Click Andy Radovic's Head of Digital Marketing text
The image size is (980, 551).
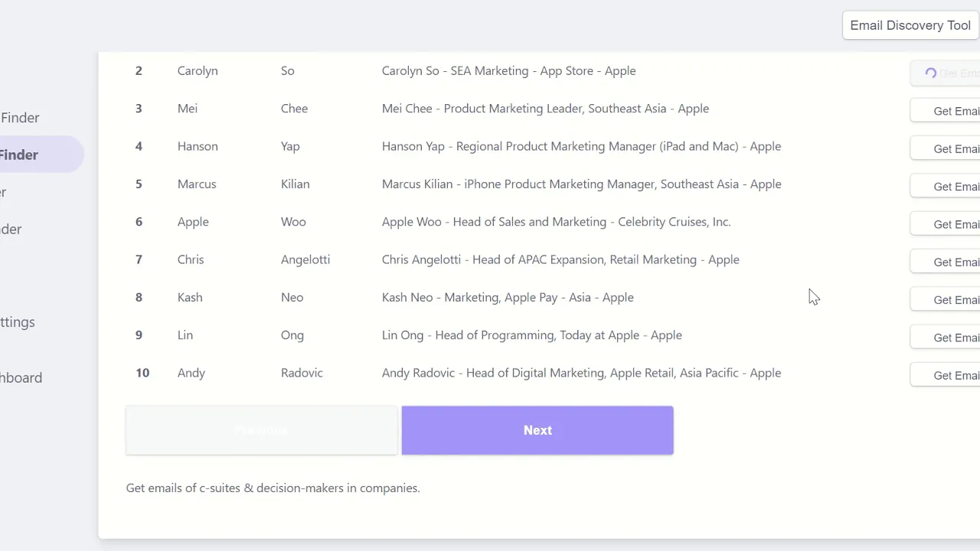pyautogui.click(x=581, y=373)
